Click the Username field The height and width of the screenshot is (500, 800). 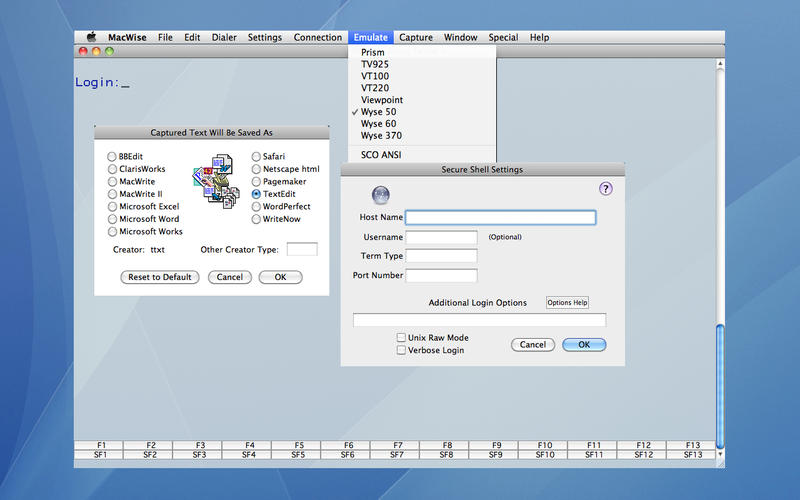(441, 237)
